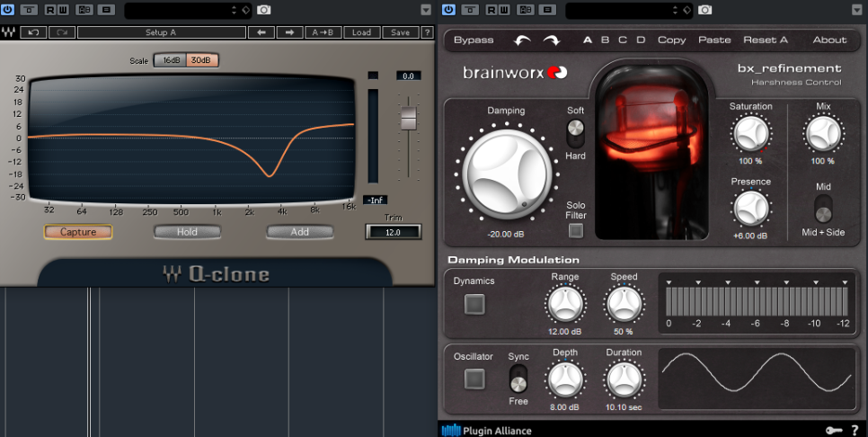This screenshot has width=868, height=437.
Task: Open Q-Clone window options arrow
Action: (x=426, y=10)
